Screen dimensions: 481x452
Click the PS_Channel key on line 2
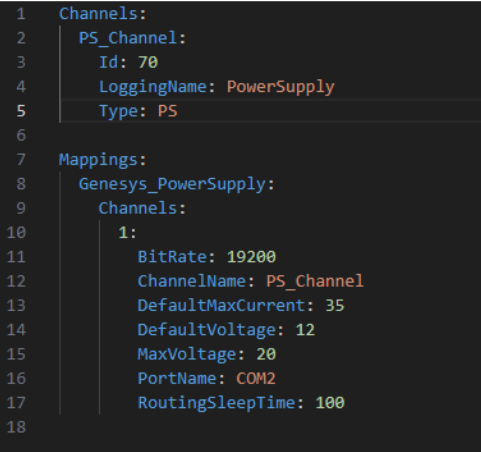[x=128, y=38]
